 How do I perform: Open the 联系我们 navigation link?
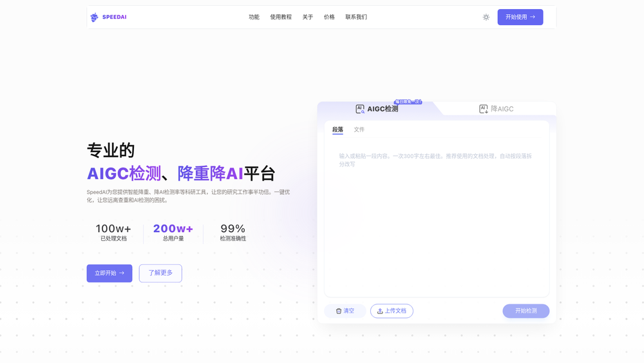pyautogui.click(x=356, y=17)
